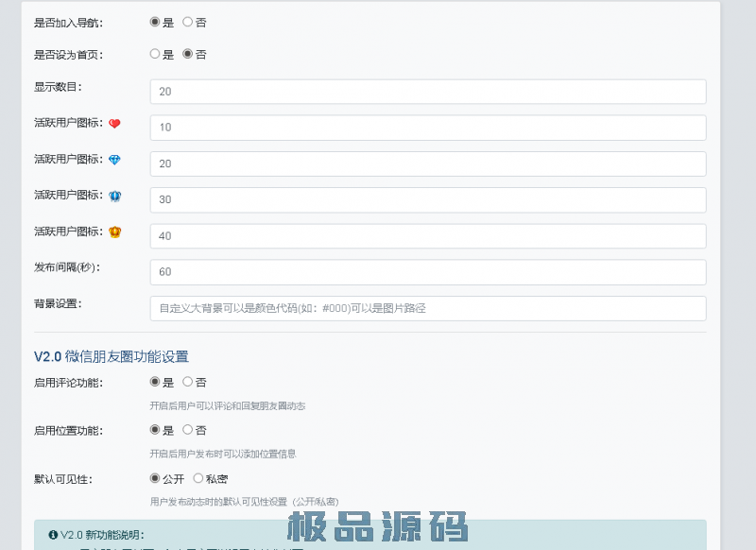Select 否 for 启用位置功能

click(187, 430)
